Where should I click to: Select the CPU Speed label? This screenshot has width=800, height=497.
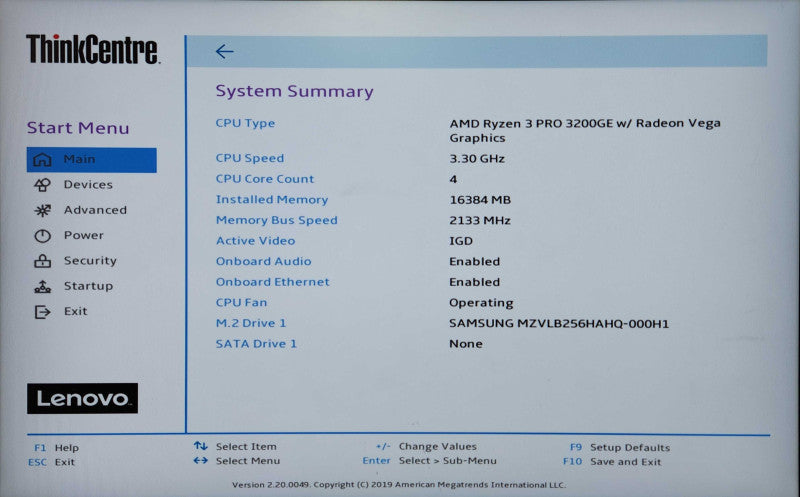click(x=249, y=158)
